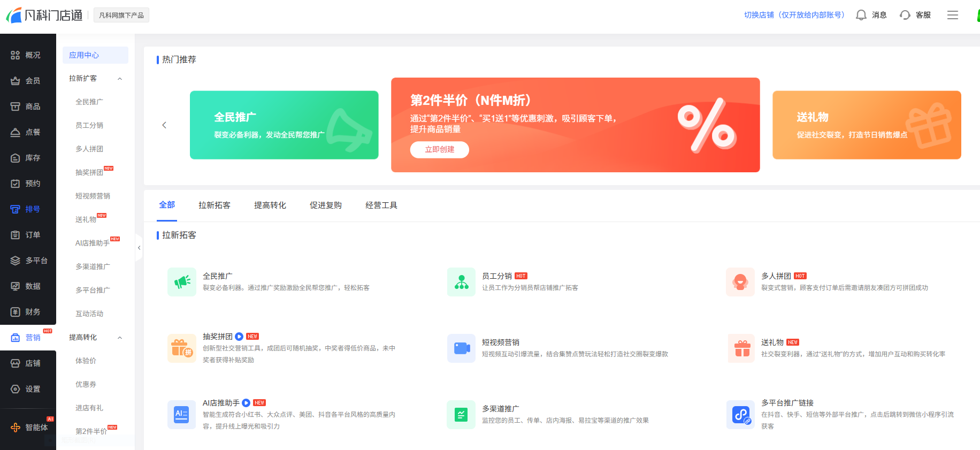Click the 会员 crown icon
Screen dimensions: 980x450
15,81
